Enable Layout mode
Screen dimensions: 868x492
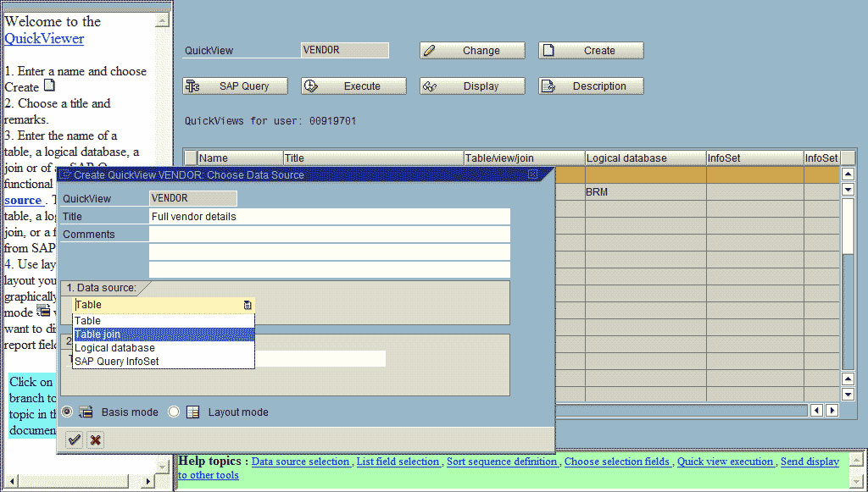click(175, 412)
